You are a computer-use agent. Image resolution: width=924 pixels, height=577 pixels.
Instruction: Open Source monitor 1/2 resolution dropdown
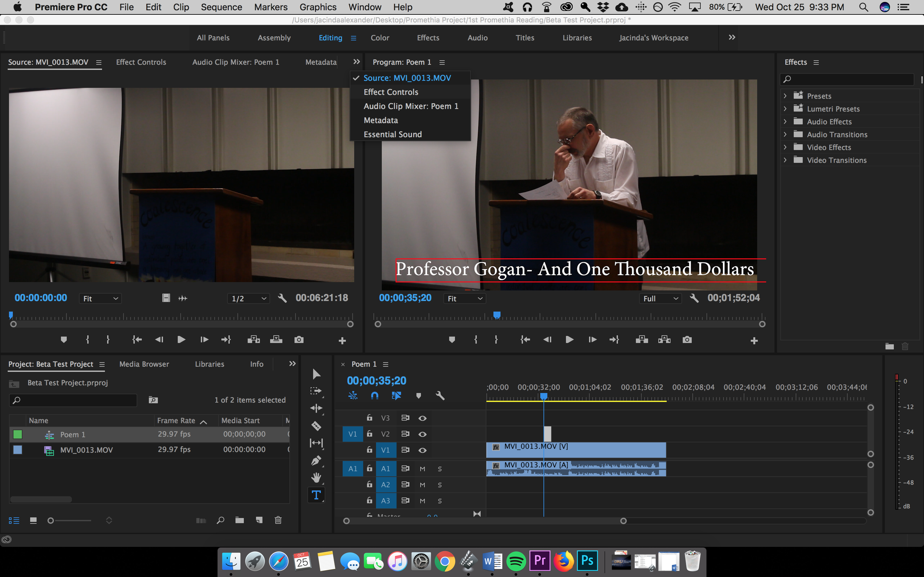point(248,298)
